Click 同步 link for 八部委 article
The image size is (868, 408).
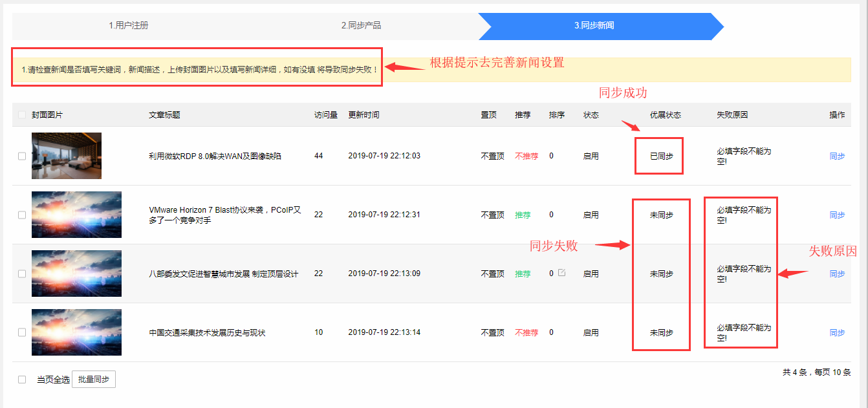click(837, 274)
